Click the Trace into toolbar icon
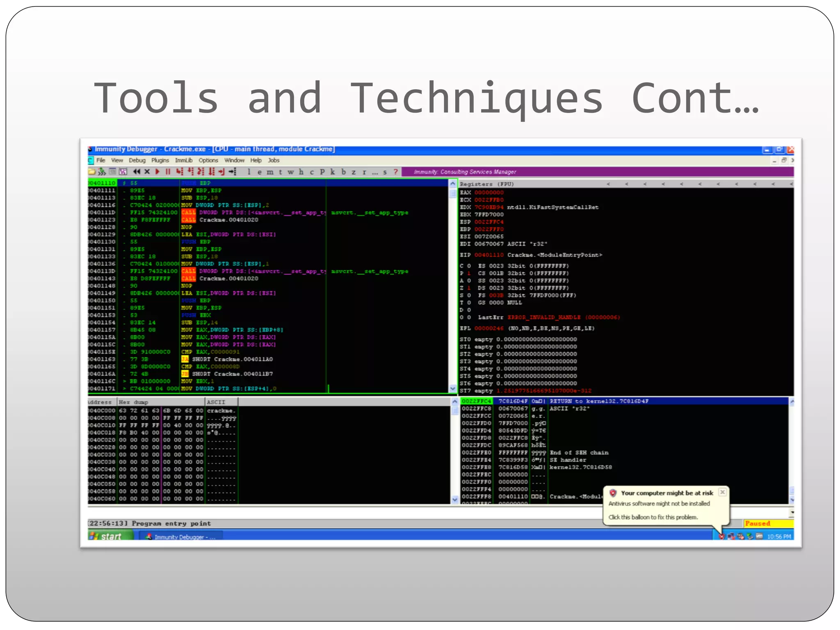Screen dimensions: 840x630 click(201, 172)
